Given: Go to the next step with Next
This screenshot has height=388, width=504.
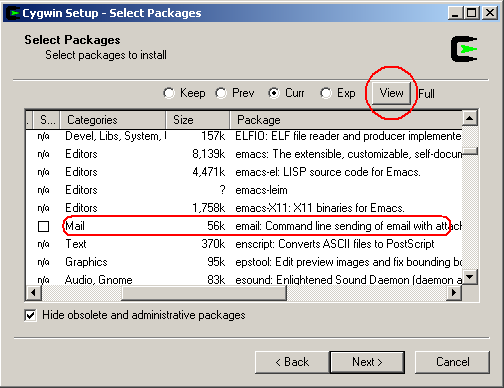Looking at the screenshot, I should tap(367, 362).
